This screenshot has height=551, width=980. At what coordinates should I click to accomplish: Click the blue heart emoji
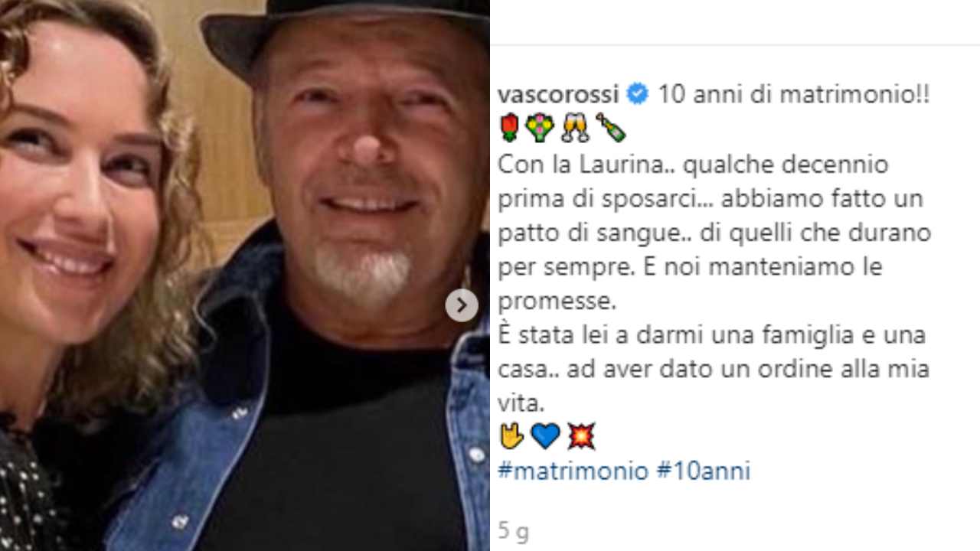click(x=545, y=436)
